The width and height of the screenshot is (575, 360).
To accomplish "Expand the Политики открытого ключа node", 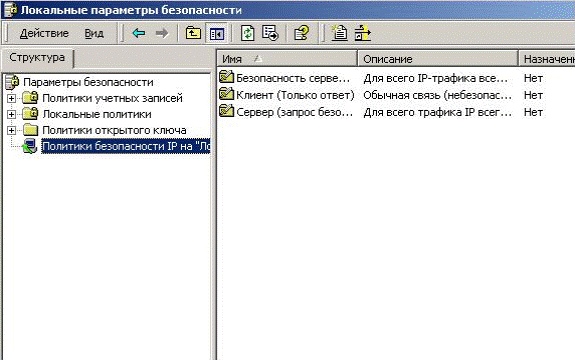I will pos(11,130).
